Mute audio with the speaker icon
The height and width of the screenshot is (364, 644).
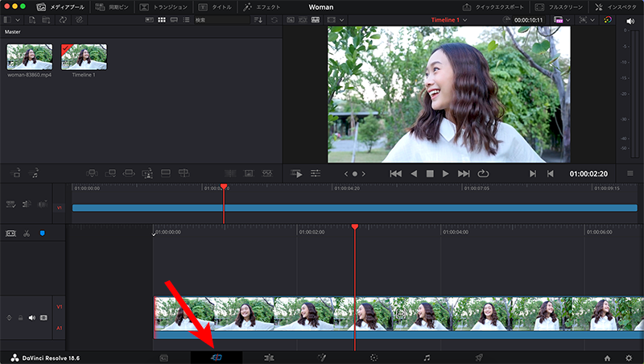(x=630, y=21)
